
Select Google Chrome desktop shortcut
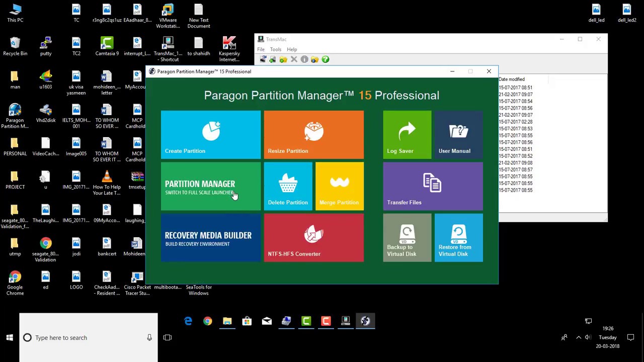pyautogui.click(x=15, y=283)
